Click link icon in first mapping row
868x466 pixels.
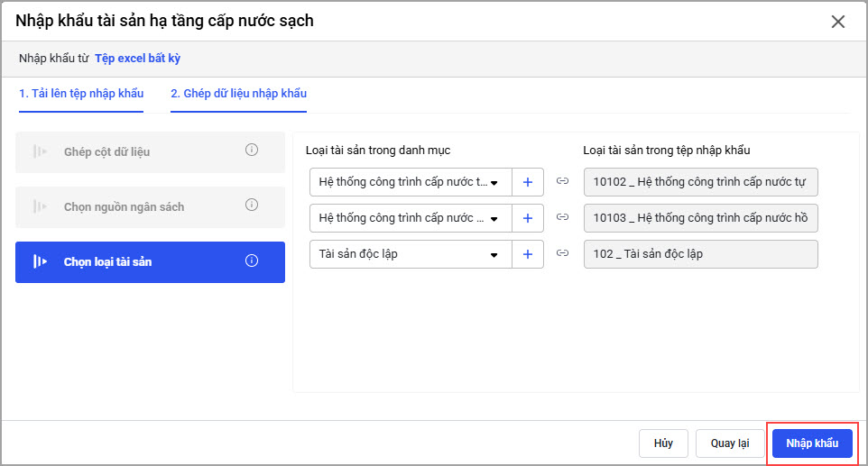563,182
